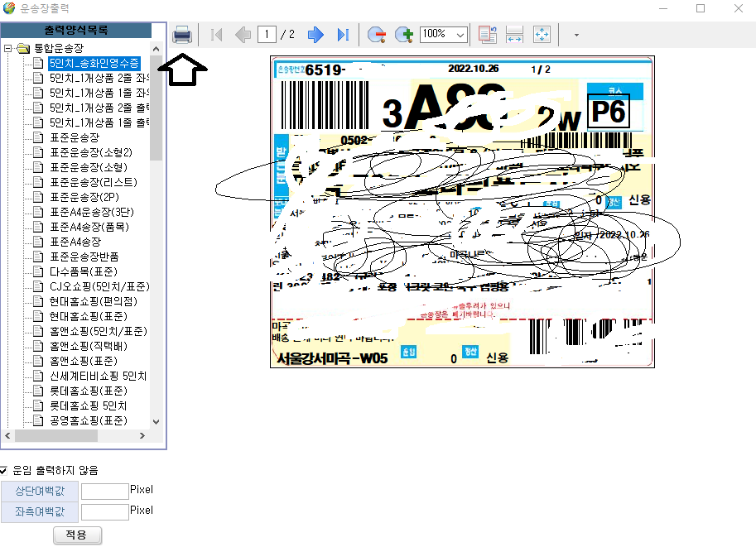This screenshot has height=547, width=756.
Task: Select 다수품목(표준) form
Action: (x=84, y=271)
